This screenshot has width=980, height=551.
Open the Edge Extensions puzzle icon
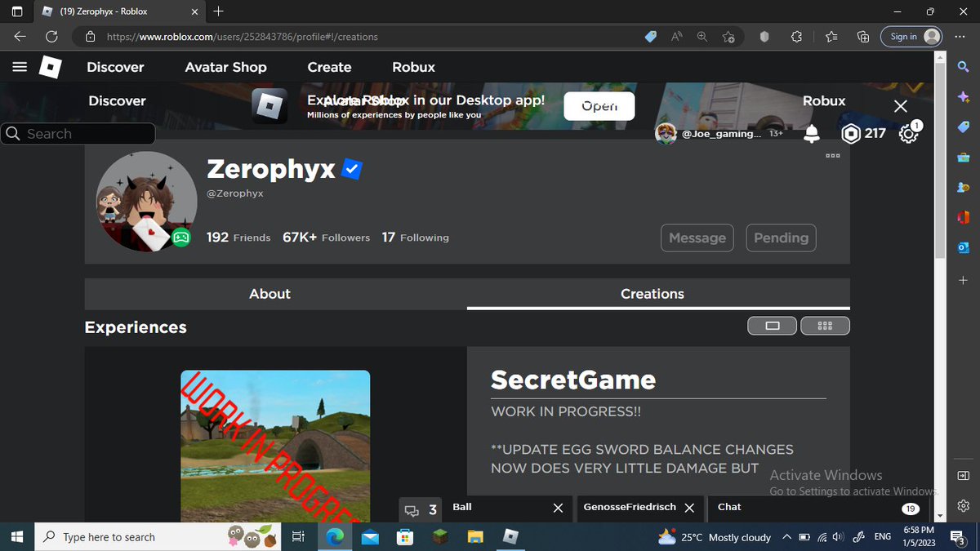pyautogui.click(x=797, y=37)
